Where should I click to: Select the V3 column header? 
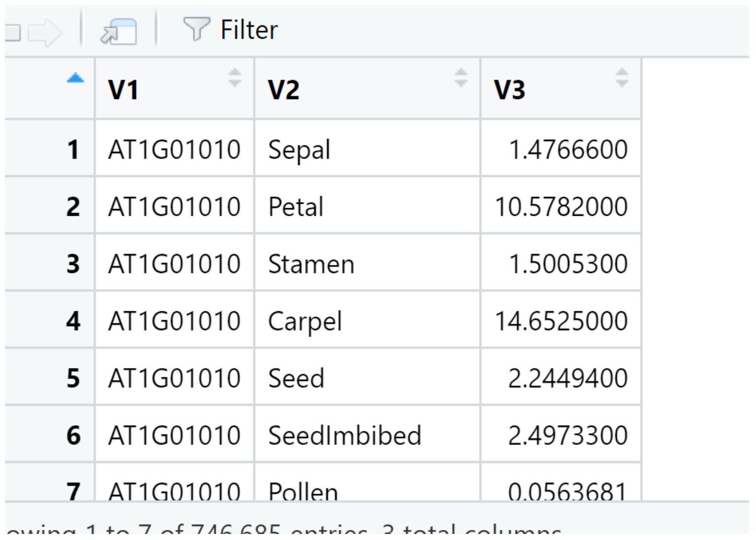tap(510, 90)
